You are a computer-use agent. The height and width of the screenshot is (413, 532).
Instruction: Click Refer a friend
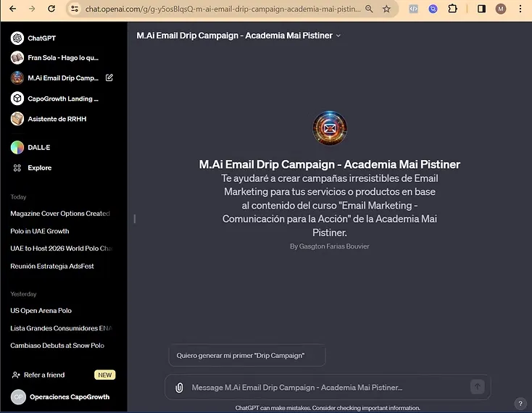(x=44, y=375)
